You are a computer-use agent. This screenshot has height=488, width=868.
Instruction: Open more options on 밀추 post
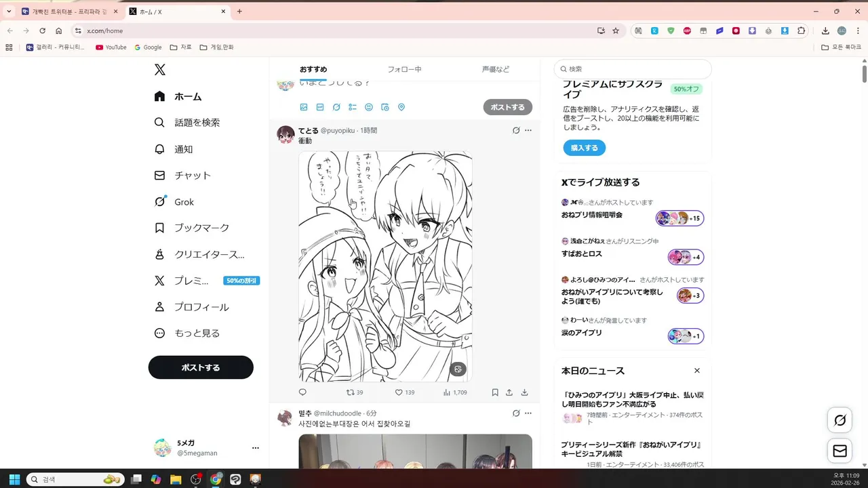pos(528,413)
